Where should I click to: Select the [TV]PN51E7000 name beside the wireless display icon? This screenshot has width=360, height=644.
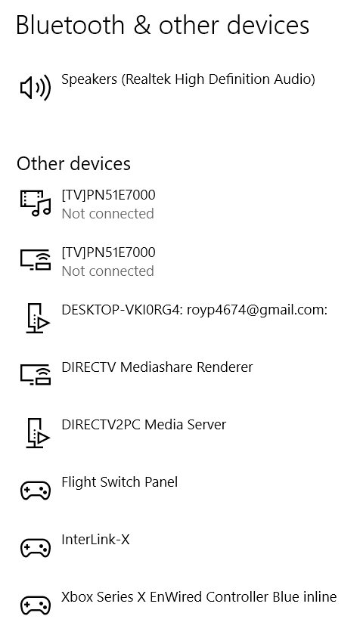pyautogui.click(x=108, y=252)
